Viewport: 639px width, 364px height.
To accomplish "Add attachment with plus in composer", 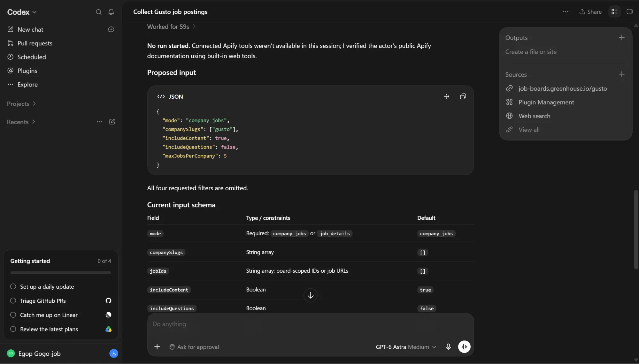I will 157,347.
